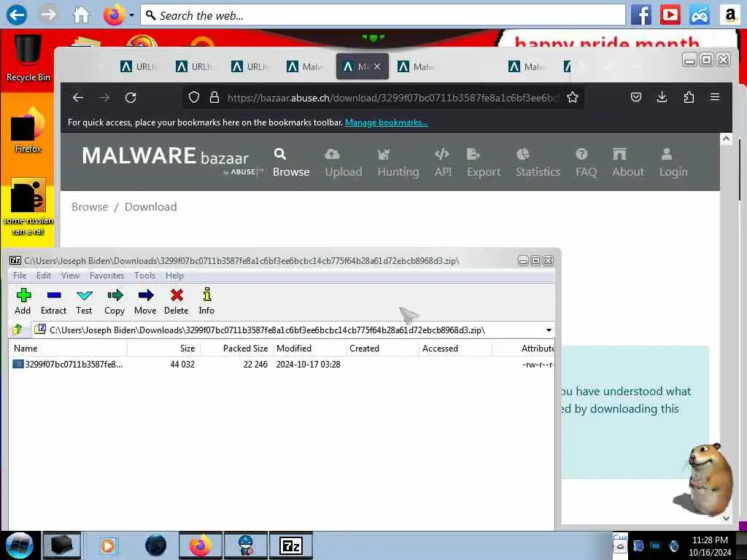747x560 pixels.
Task: Show site security info via padlock icon
Action: click(214, 98)
